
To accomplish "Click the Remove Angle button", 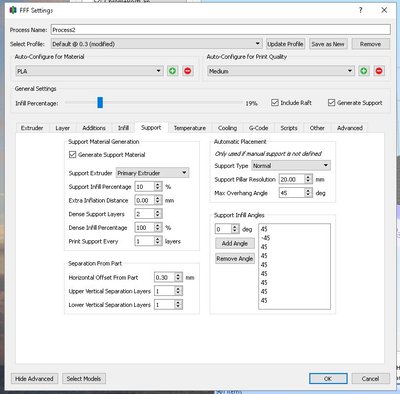I will coord(235,259).
